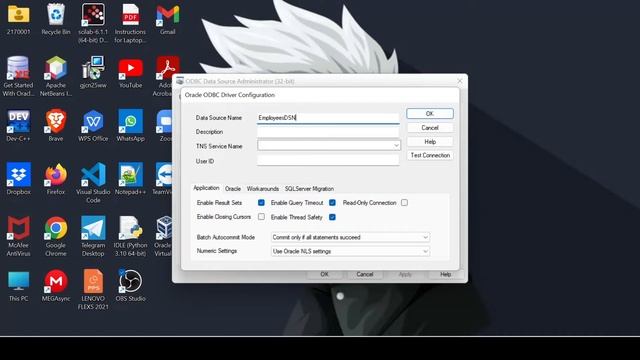Close the ODBC Data Source Administrator window
640x360 pixels.
460,81
